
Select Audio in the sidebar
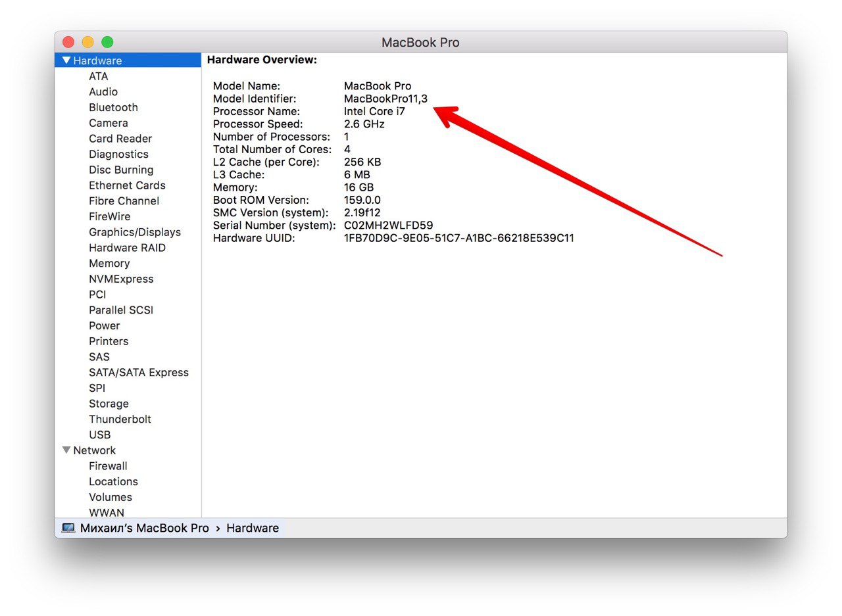103,92
